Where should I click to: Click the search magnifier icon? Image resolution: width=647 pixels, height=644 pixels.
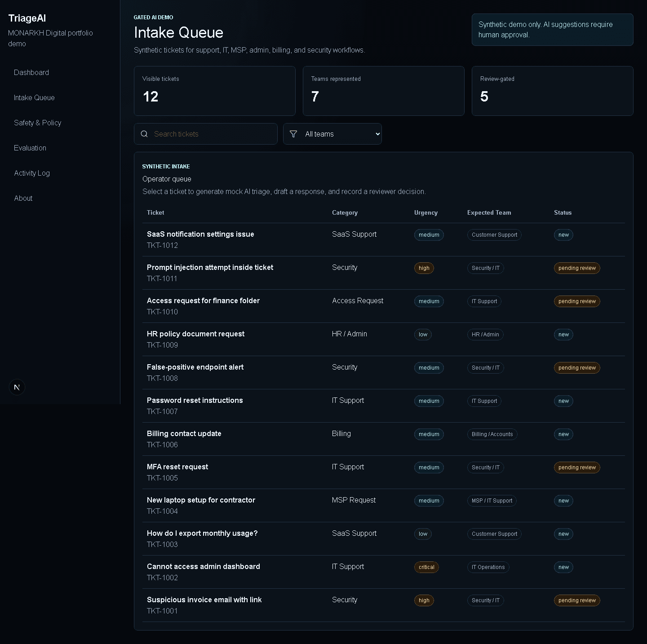coord(144,134)
